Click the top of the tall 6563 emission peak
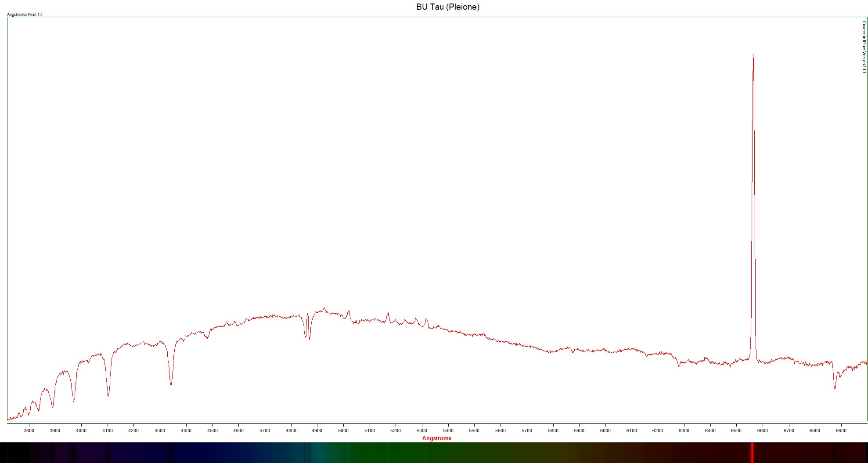 pyautogui.click(x=753, y=55)
